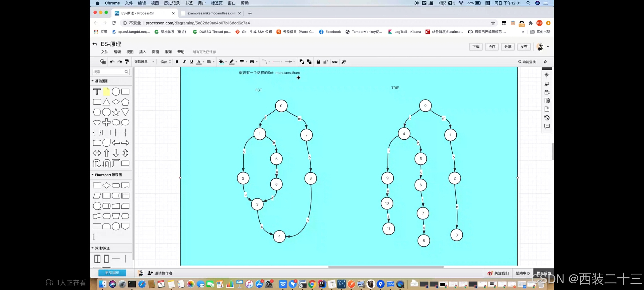Screen dimensions: 644x290
Task: Select the five-point star shape
Action: point(116,112)
